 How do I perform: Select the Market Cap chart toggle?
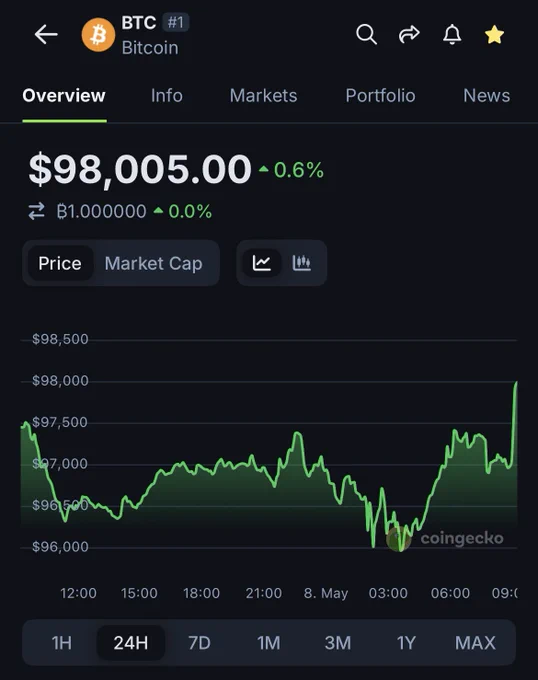(153, 263)
